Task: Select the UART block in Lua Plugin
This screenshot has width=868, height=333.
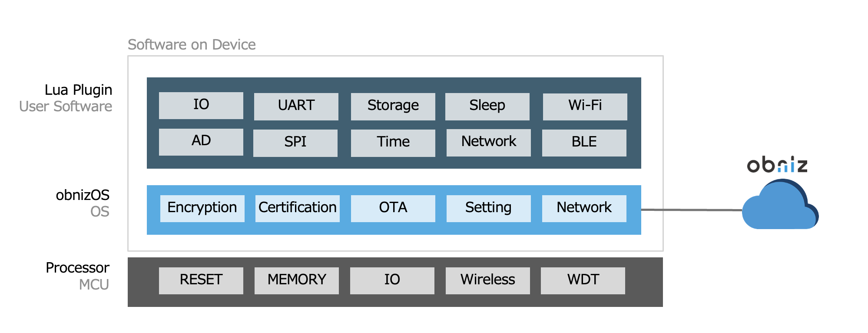Action: pyautogui.click(x=296, y=106)
